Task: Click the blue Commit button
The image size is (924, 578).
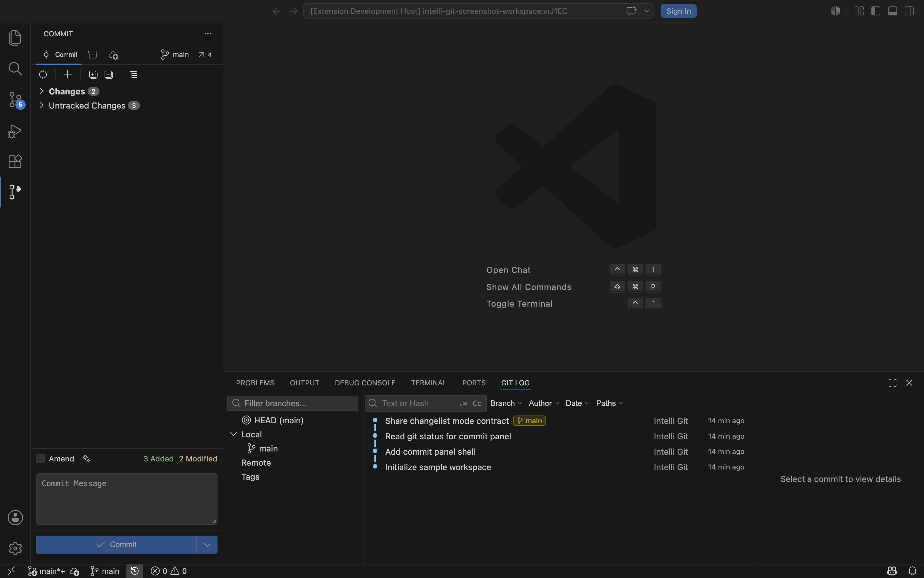Action: [x=116, y=544]
